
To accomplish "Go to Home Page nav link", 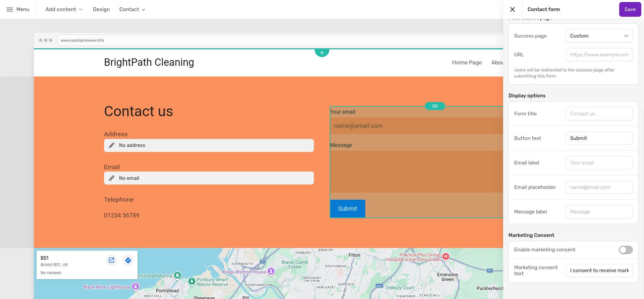I will click(x=467, y=62).
